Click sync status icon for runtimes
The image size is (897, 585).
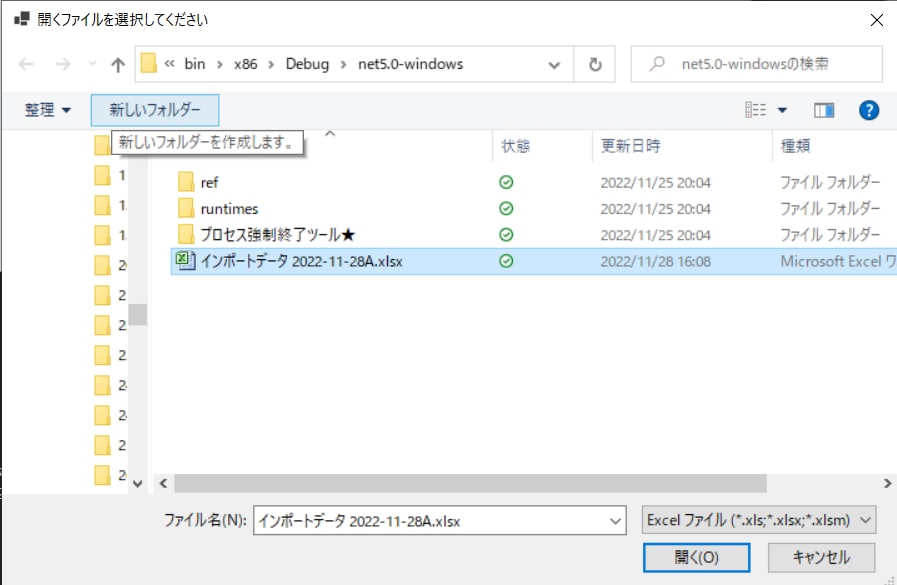pos(506,209)
